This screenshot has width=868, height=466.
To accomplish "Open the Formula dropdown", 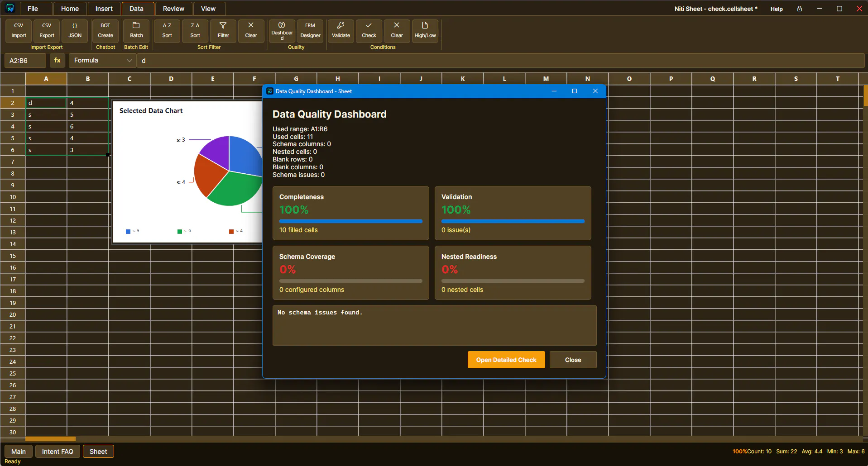I will 103,60.
